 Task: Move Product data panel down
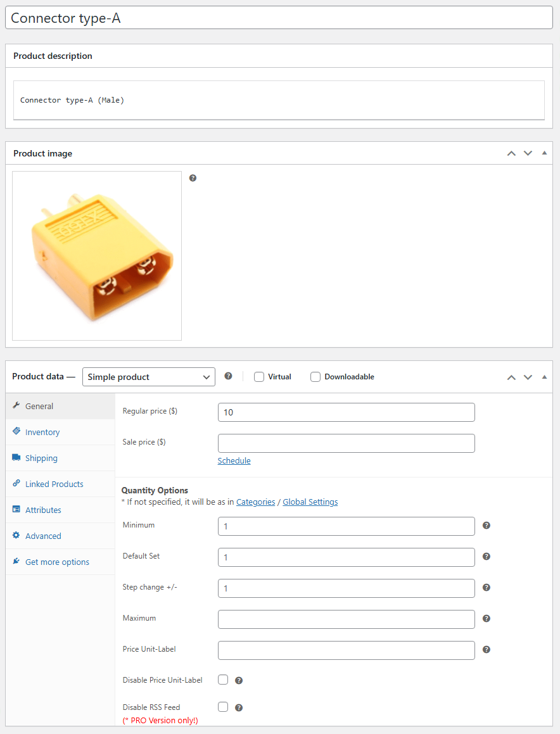tap(528, 377)
